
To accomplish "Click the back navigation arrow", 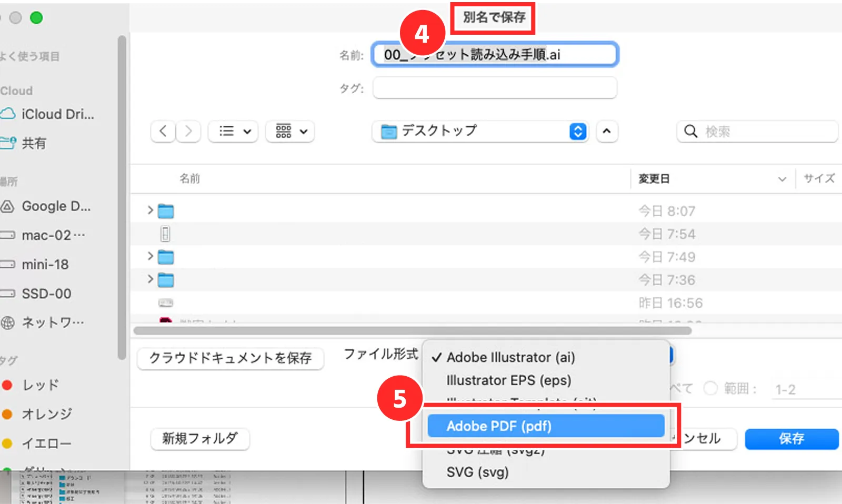I will 163,131.
